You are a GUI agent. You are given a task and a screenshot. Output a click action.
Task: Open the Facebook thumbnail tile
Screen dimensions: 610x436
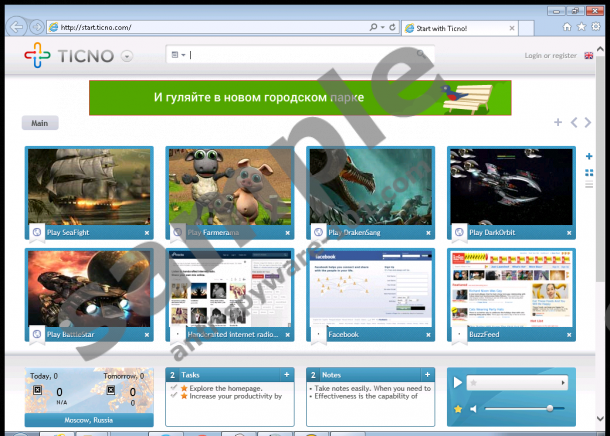click(x=370, y=291)
